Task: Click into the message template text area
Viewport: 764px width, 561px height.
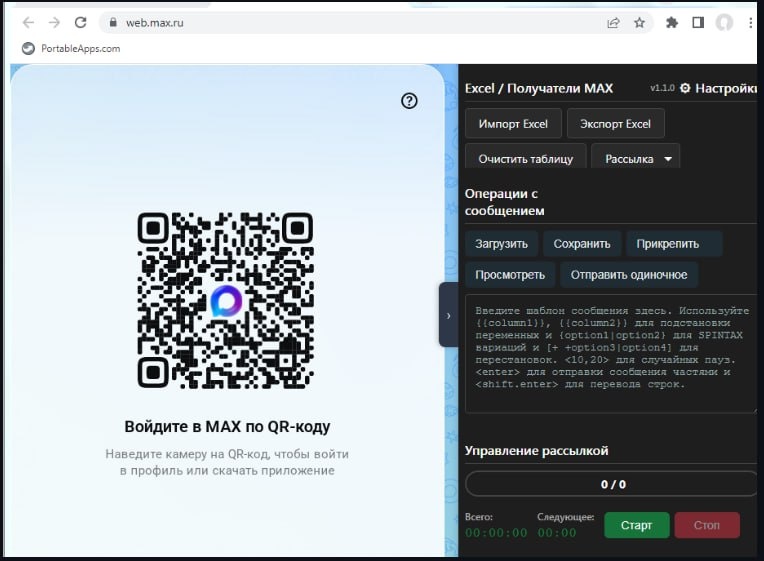Action: click(611, 354)
